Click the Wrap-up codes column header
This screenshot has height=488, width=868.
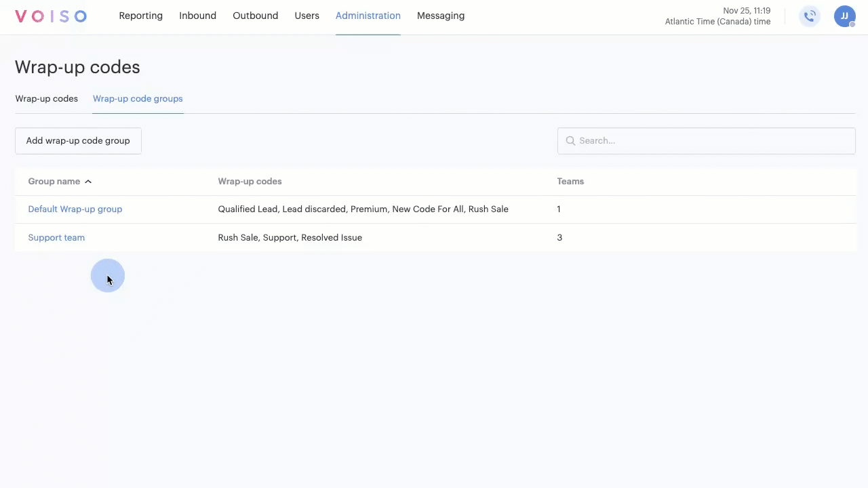pyautogui.click(x=250, y=182)
